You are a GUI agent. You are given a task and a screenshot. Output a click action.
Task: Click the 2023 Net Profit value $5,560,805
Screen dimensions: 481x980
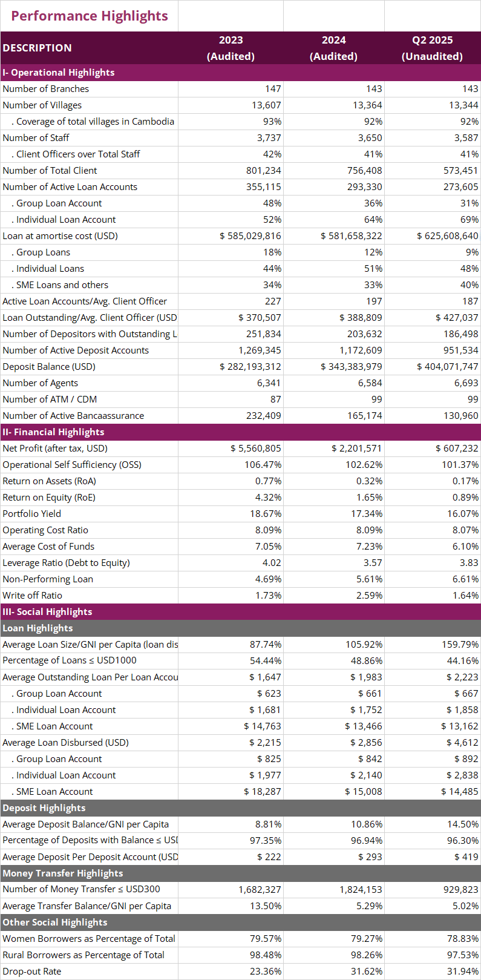pyautogui.click(x=256, y=449)
